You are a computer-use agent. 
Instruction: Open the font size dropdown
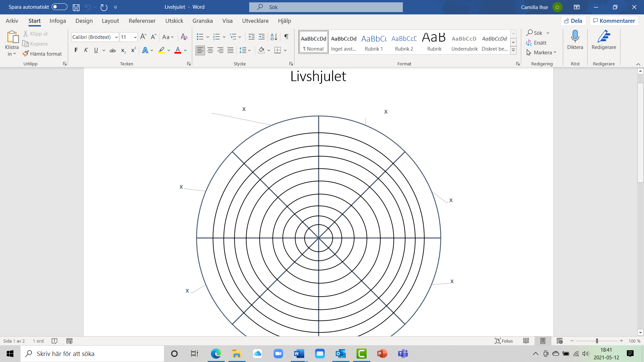tap(135, 37)
